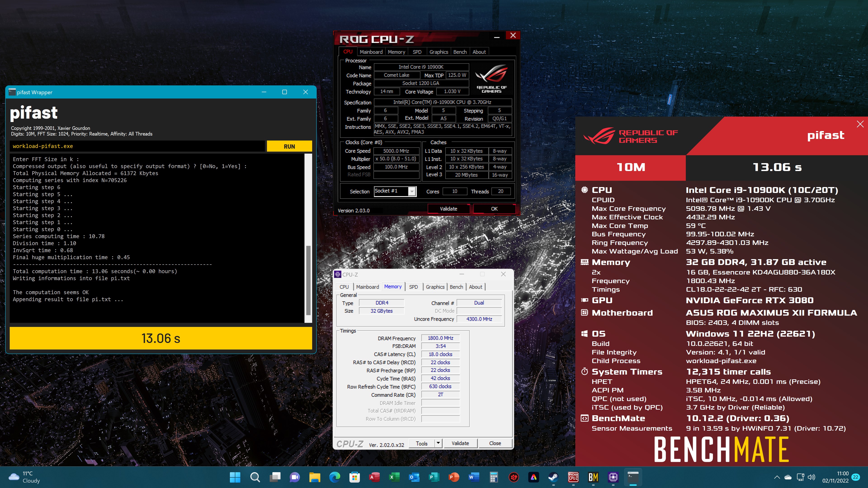Open File Explorer from the taskbar
868x488 pixels.
(x=314, y=477)
